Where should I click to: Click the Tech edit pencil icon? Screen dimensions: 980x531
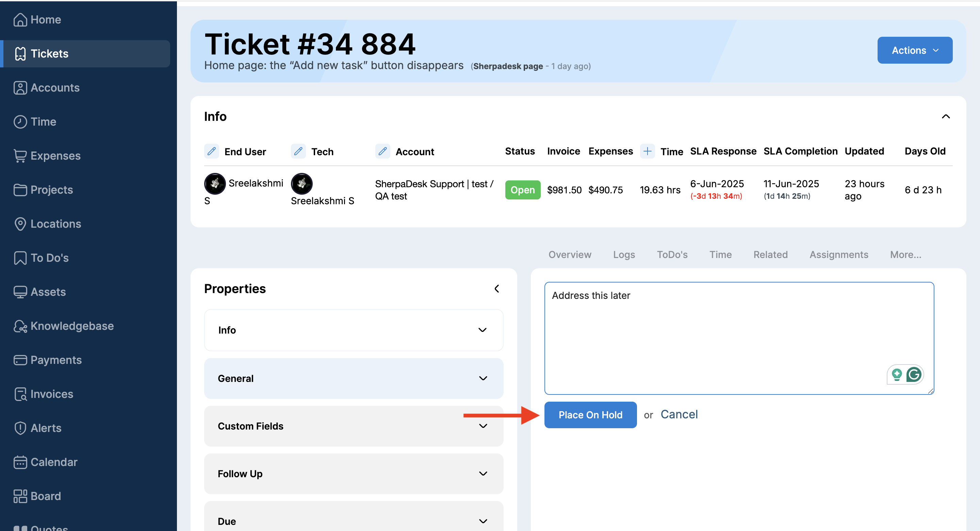coord(298,151)
